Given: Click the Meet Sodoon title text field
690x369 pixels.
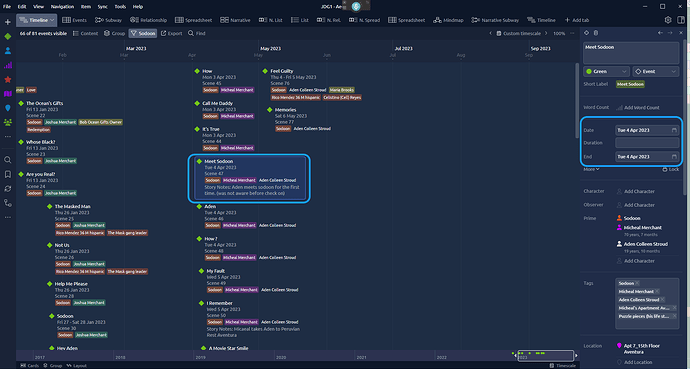Looking at the screenshot, I should 631,53.
